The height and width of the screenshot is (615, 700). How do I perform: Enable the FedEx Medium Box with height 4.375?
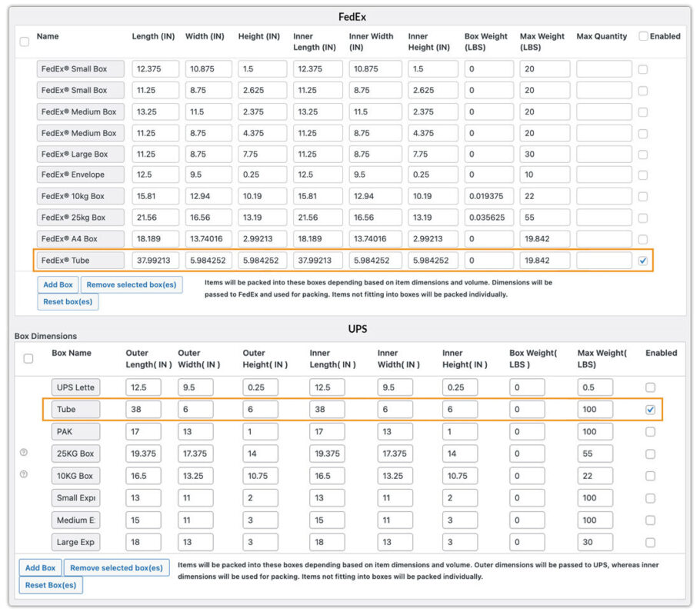click(x=643, y=134)
